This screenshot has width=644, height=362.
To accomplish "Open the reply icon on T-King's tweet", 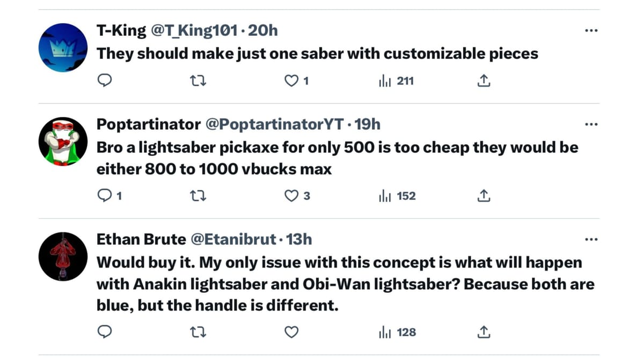I will (105, 80).
